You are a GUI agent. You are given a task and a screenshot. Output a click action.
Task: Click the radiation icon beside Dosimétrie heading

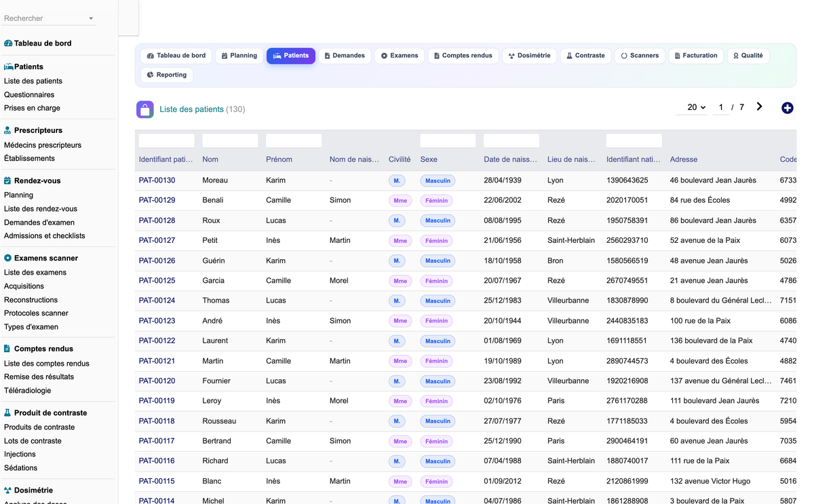[8, 490]
